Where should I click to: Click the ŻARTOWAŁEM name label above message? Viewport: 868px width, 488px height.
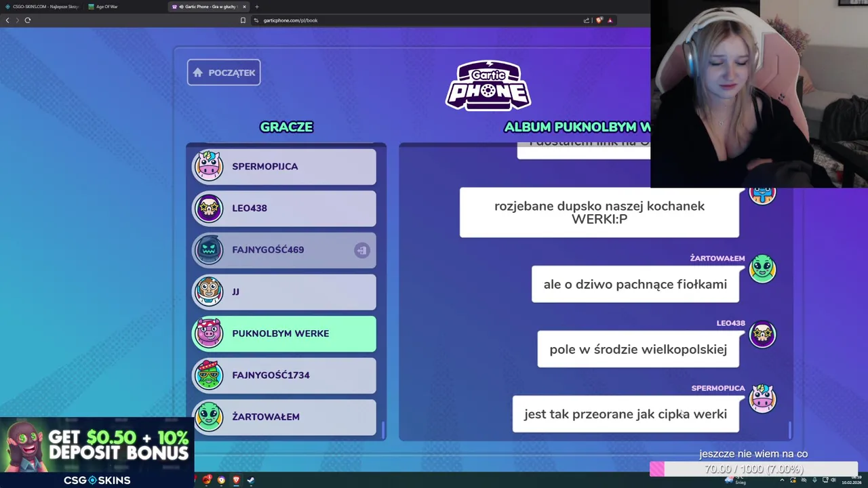(x=717, y=258)
